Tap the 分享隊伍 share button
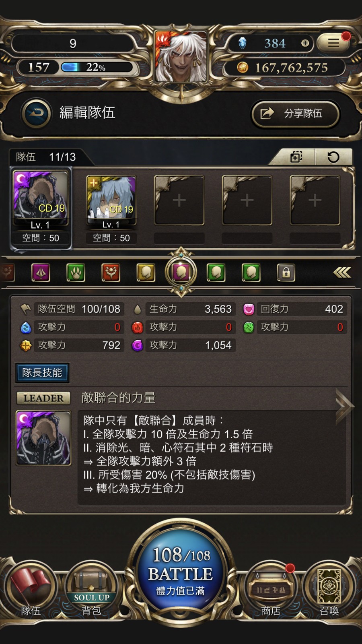Image resolution: width=362 pixels, height=644 pixels. [296, 114]
